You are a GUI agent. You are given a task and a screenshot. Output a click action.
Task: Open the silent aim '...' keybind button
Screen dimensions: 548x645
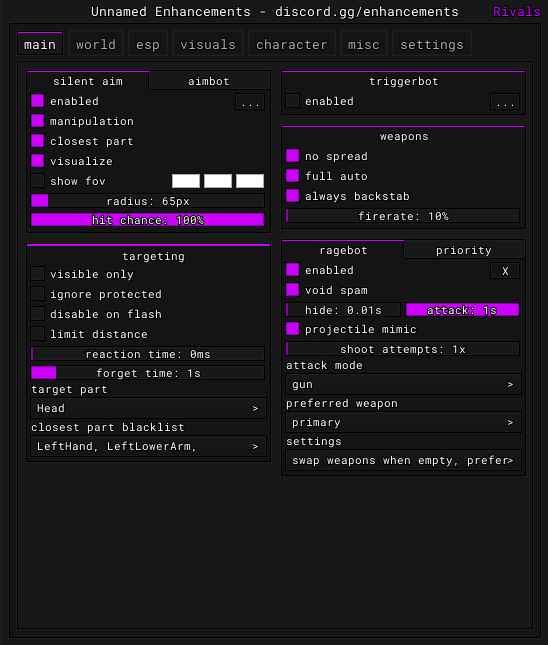click(x=250, y=102)
